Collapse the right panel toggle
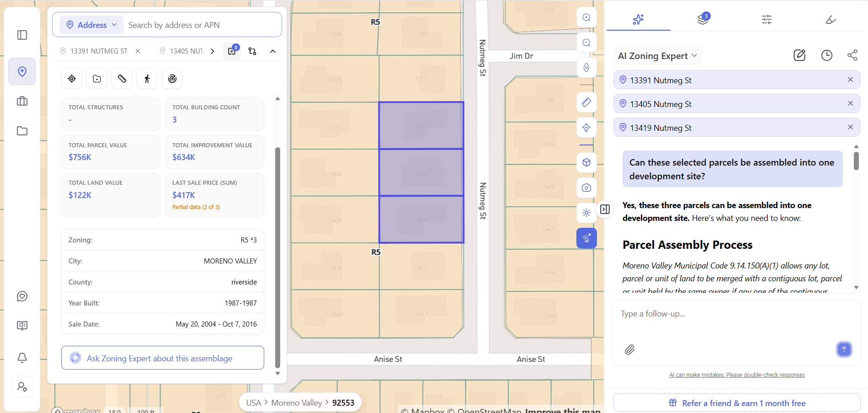Screen dimensions: 868x413 point(605,209)
